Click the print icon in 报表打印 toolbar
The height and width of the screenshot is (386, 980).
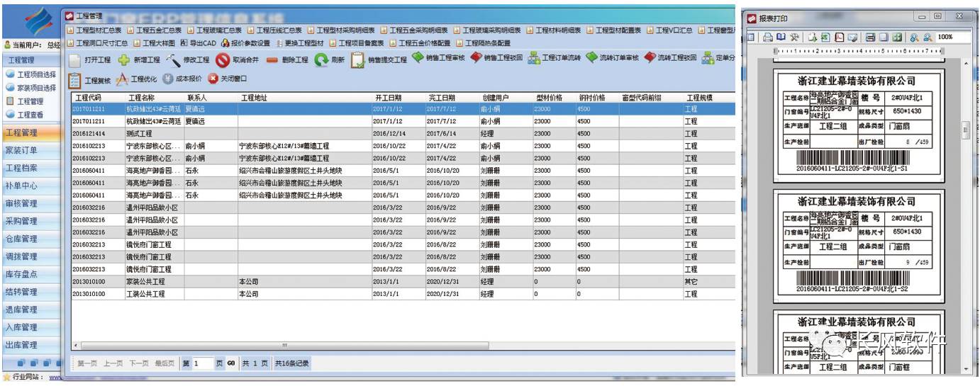pos(767,37)
